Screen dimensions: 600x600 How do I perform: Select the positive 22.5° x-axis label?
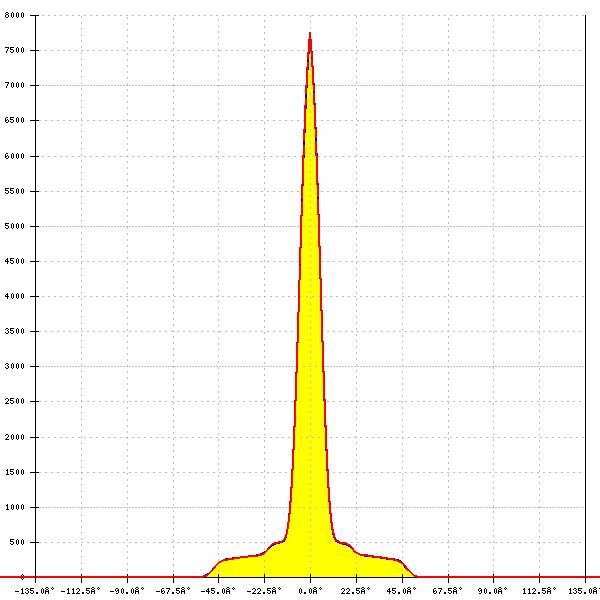click(356, 591)
